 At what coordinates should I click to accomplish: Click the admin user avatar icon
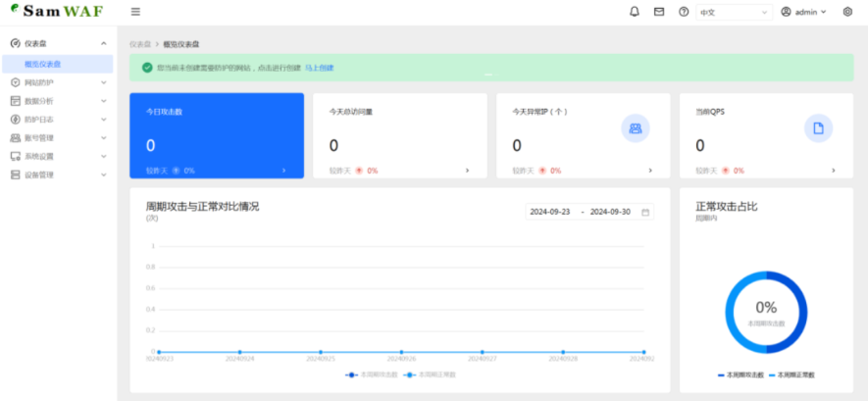(786, 12)
